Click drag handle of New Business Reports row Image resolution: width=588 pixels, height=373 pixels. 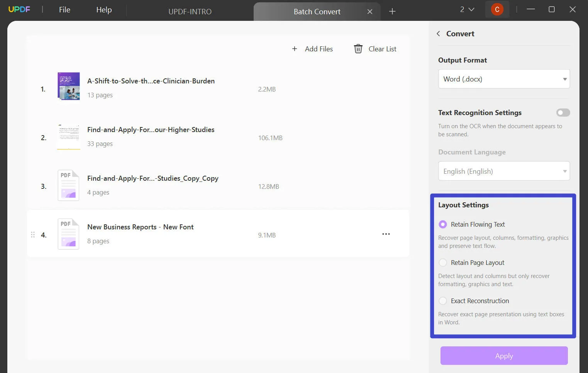tap(33, 235)
